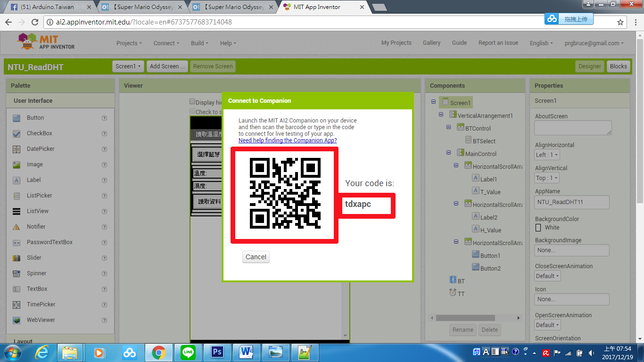Open the AlignHorizontal dropdown
This screenshot has height=362, width=644.
pos(547,155)
